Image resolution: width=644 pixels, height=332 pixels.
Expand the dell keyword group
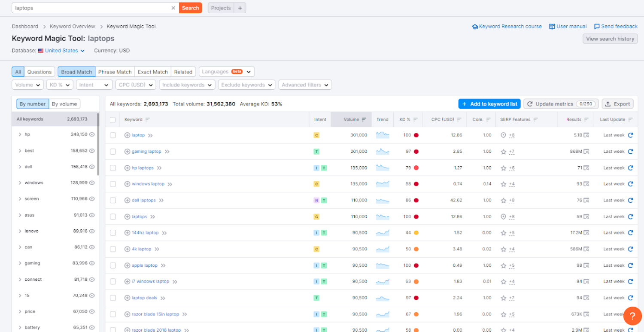[x=20, y=167]
